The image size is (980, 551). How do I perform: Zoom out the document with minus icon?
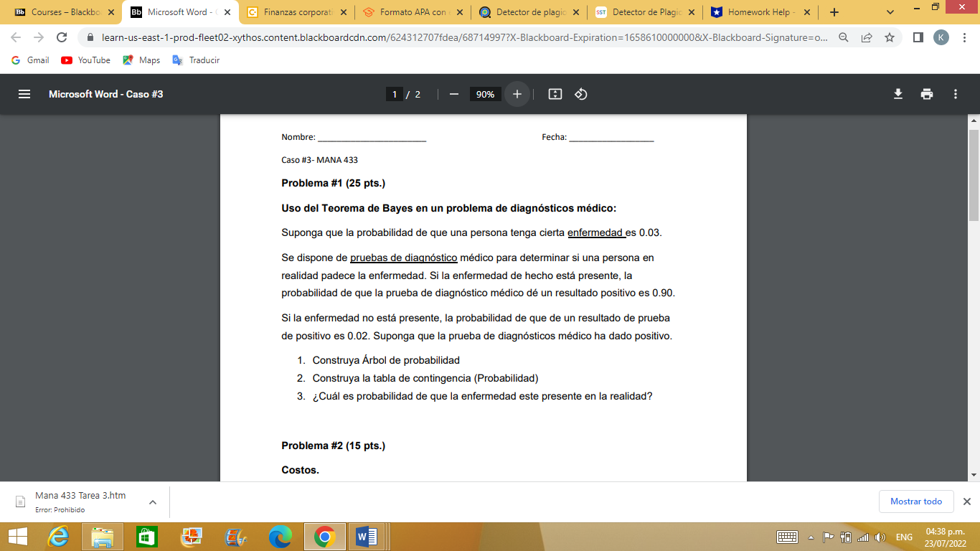point(453,93)
